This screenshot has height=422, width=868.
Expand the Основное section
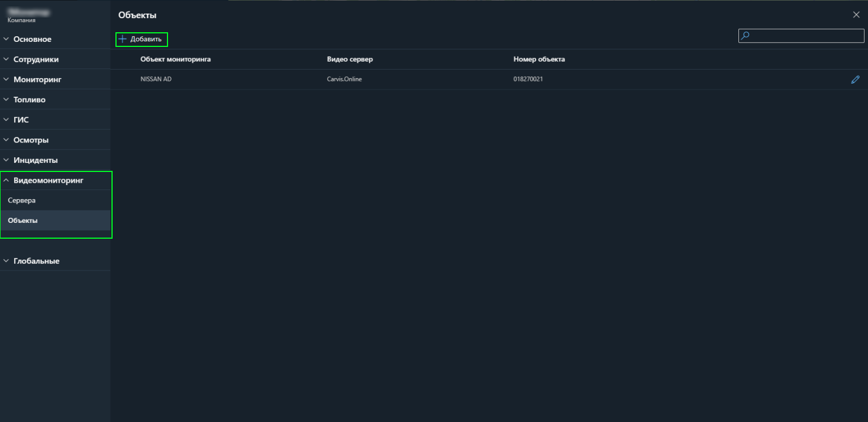32,39
